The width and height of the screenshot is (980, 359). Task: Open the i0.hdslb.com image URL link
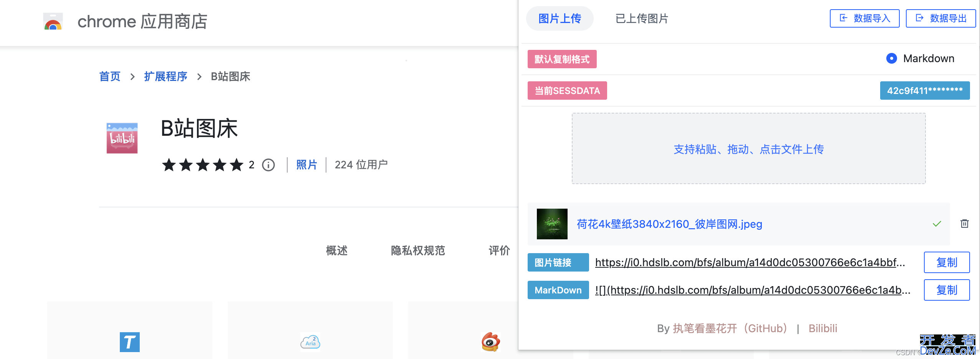click(x=750, y=262)
